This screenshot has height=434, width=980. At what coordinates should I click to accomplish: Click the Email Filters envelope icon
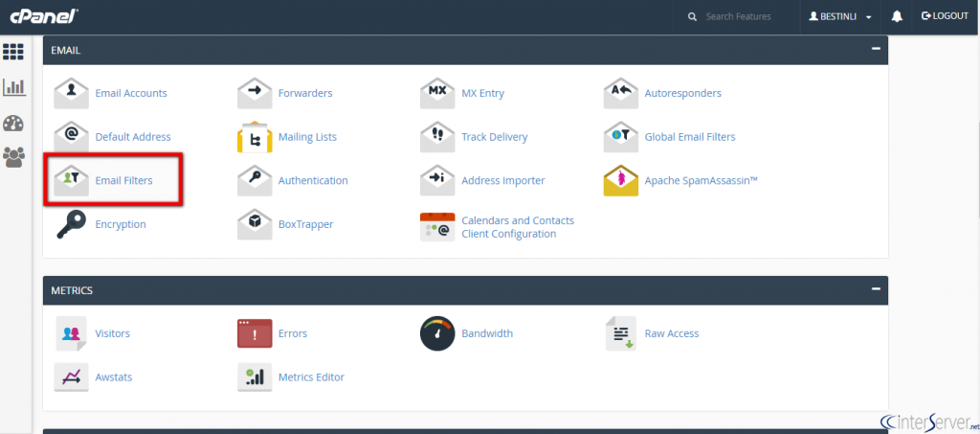pyautogui.click(x=71, y=181)
